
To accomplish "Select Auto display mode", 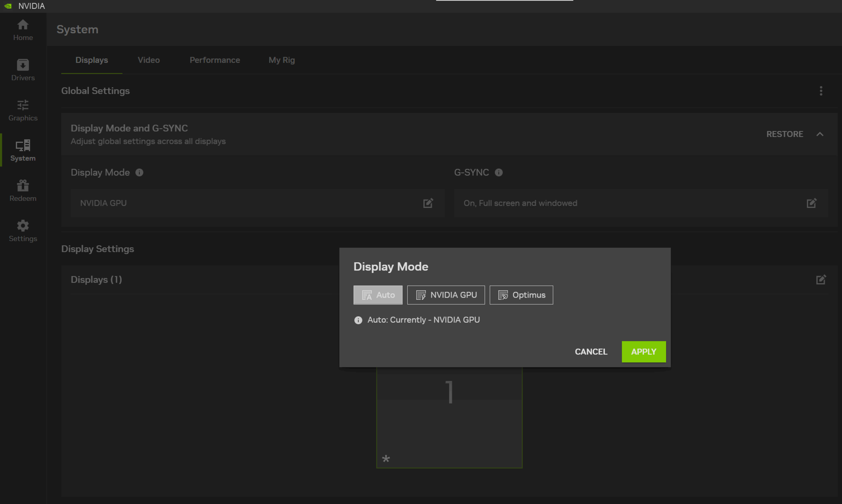I will [x=378, y=295].
